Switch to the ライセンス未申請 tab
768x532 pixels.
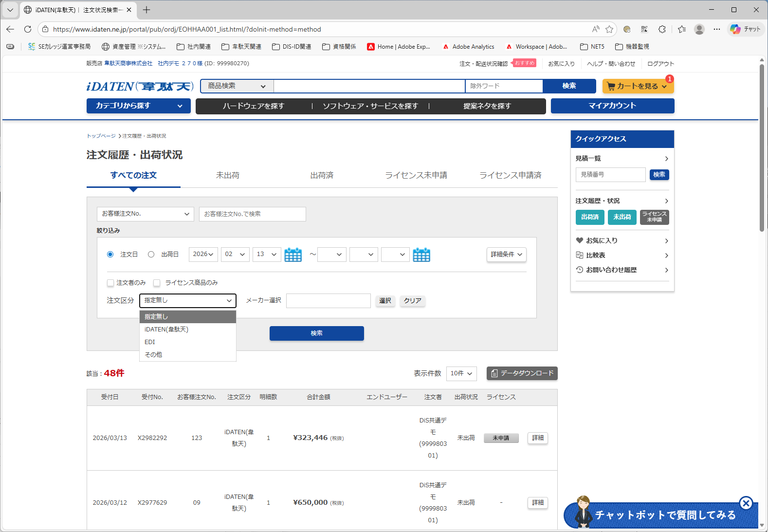[416, 175]
